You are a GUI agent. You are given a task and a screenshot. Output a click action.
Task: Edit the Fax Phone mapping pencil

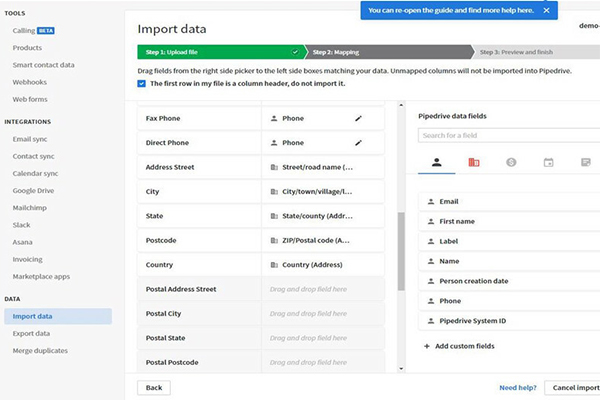[358, 118]
